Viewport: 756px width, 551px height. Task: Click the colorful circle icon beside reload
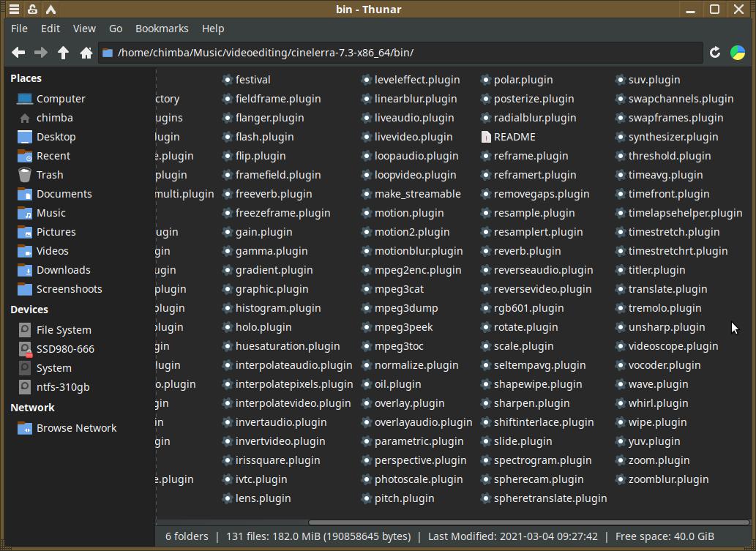click(738, 53)
